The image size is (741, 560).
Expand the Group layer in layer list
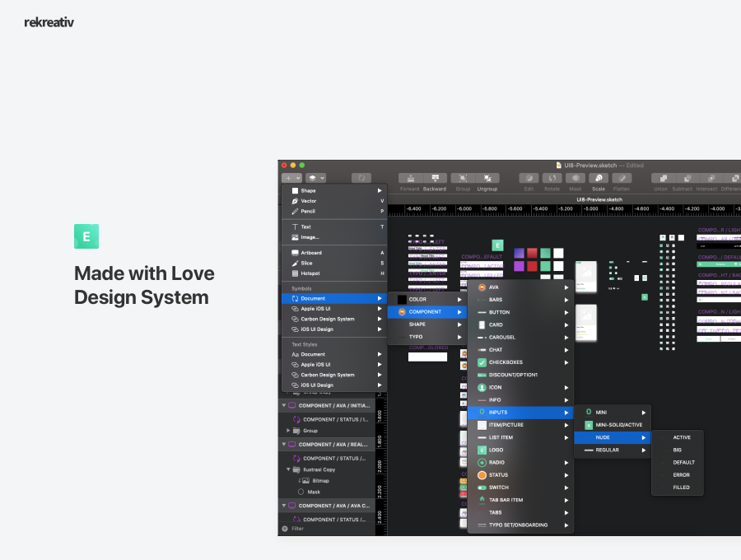coord(288,431)
